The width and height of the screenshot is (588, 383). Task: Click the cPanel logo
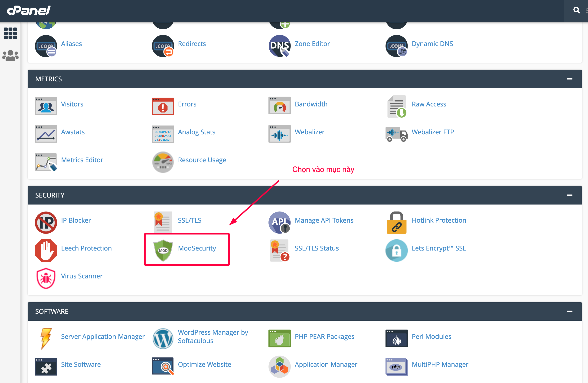pos(29,10)
